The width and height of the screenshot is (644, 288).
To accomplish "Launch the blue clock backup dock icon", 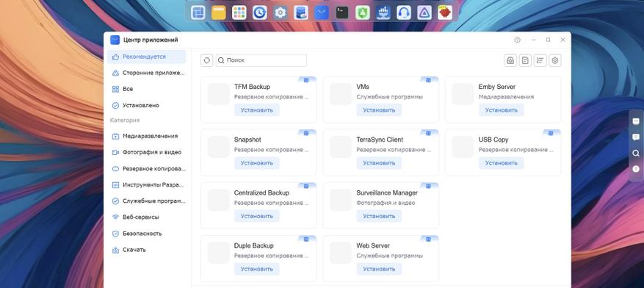I will 259,12.
